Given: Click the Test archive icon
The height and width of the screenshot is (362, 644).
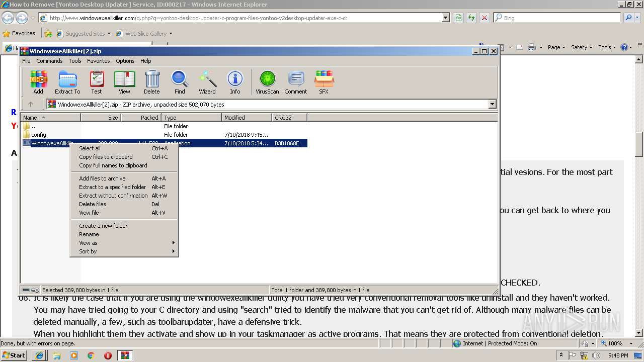Looking at the screenshot, I should 97,82.
